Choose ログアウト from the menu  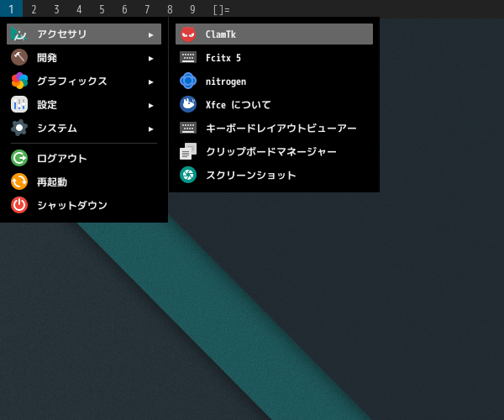[84, 158]
